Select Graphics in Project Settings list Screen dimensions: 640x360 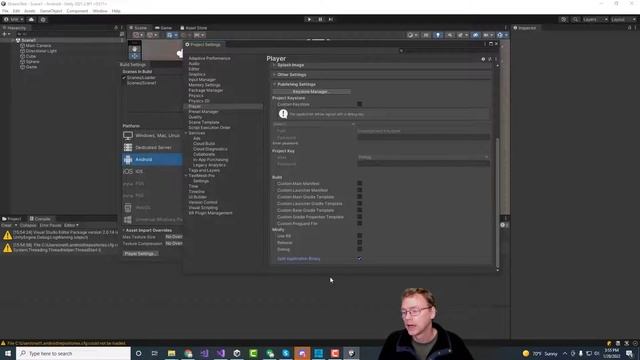coord(197,74)
